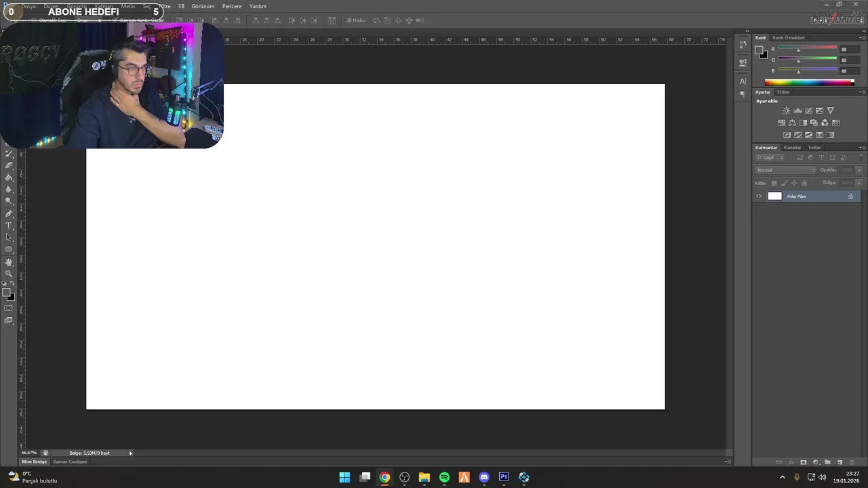Select the Type tool

9,225
